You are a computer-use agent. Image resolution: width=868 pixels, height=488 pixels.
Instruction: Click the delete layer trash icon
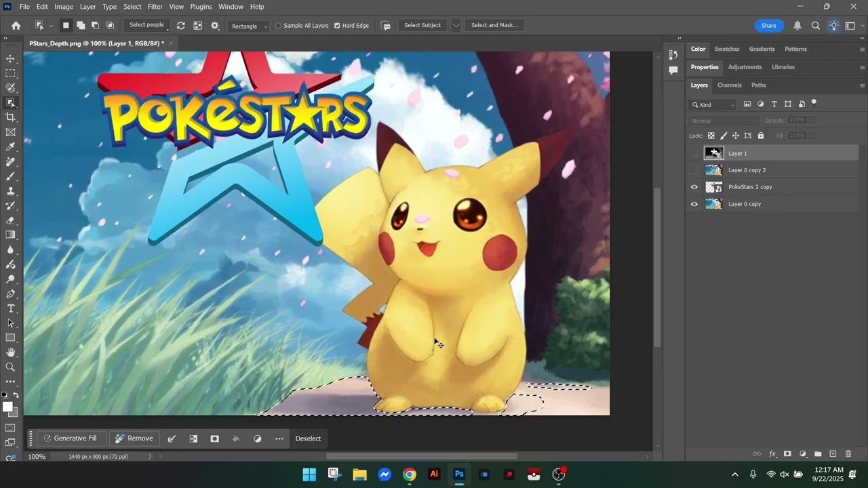pos(848,454)
